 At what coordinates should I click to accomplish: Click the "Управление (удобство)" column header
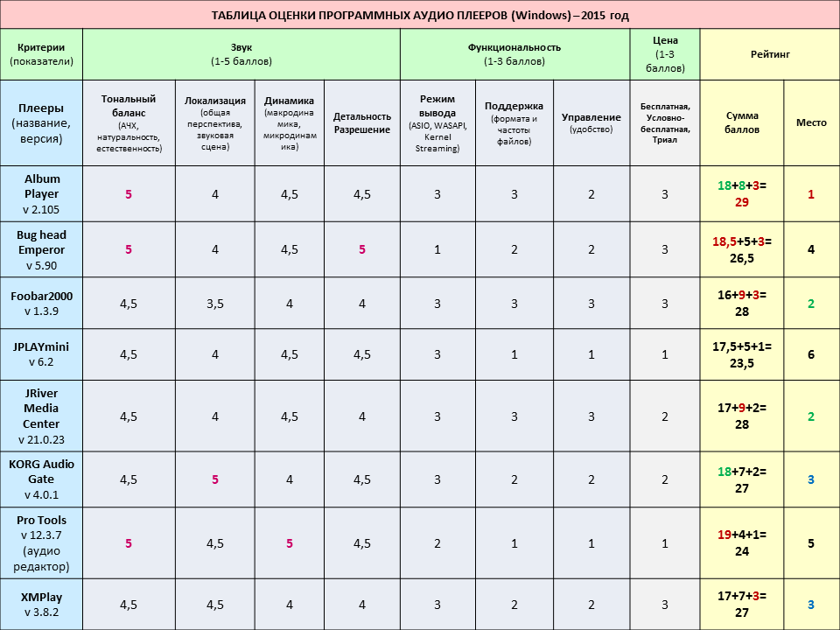tap(591, 122)
